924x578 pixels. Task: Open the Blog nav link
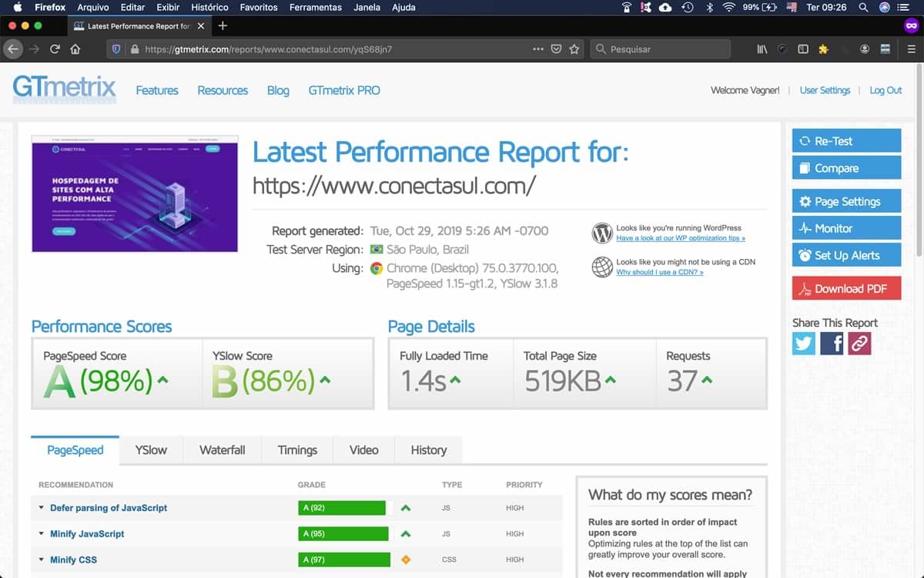point(278,90)
